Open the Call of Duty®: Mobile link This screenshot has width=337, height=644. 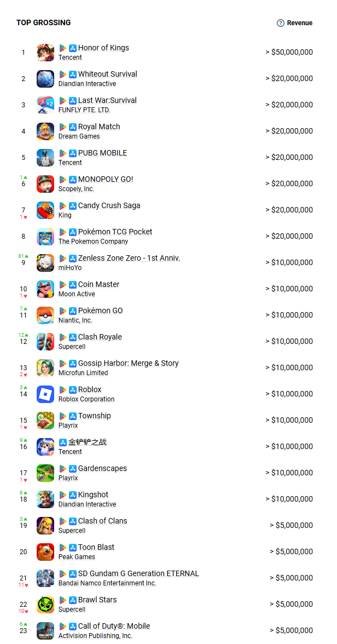coord(114,626)
